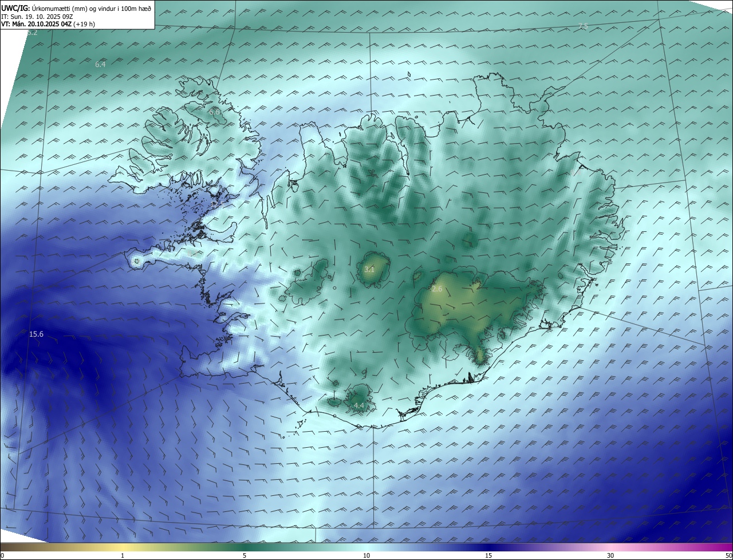The image size is (733, 560).
Task: Click the colorbar tick labelled '30'
Action: 610,555
